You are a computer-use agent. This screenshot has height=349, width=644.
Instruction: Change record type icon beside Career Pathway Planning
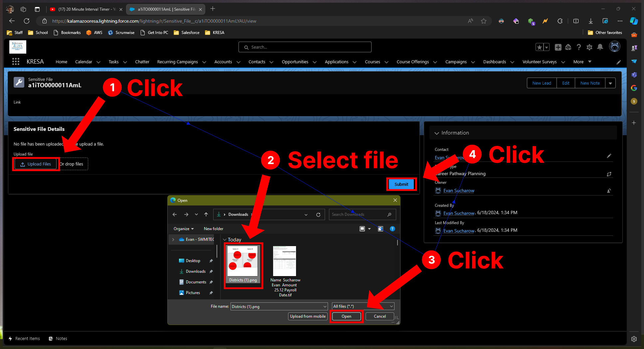pos(609,174)
